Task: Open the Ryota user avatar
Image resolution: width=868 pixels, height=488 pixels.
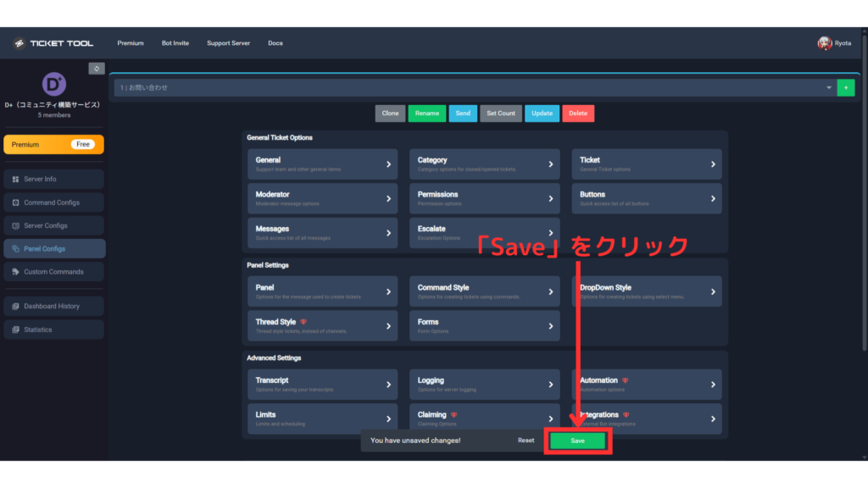Action: pos(824,43)
